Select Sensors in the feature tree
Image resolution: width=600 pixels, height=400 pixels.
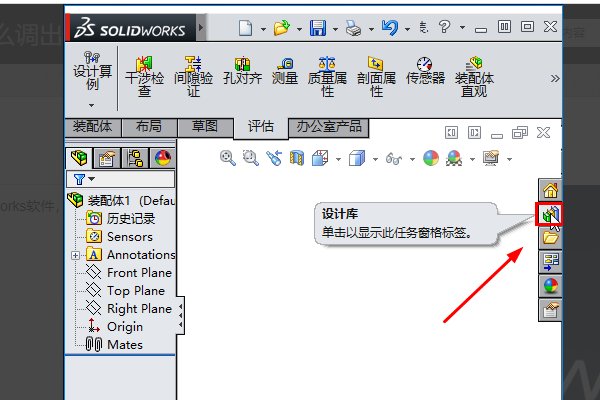(119, 237)
